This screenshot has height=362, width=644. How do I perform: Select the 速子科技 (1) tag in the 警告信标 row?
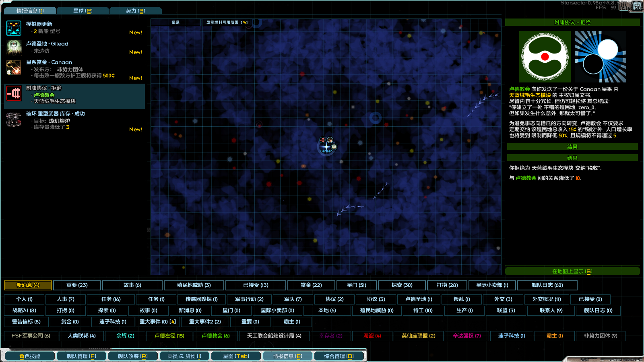click(x=113, y=322)
